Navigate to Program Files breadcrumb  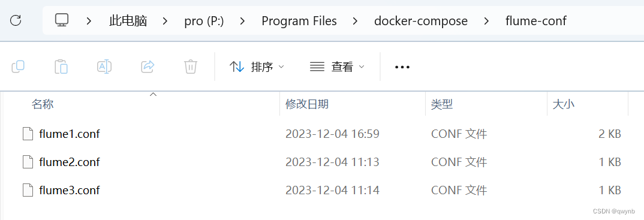[x=299, y=20]
